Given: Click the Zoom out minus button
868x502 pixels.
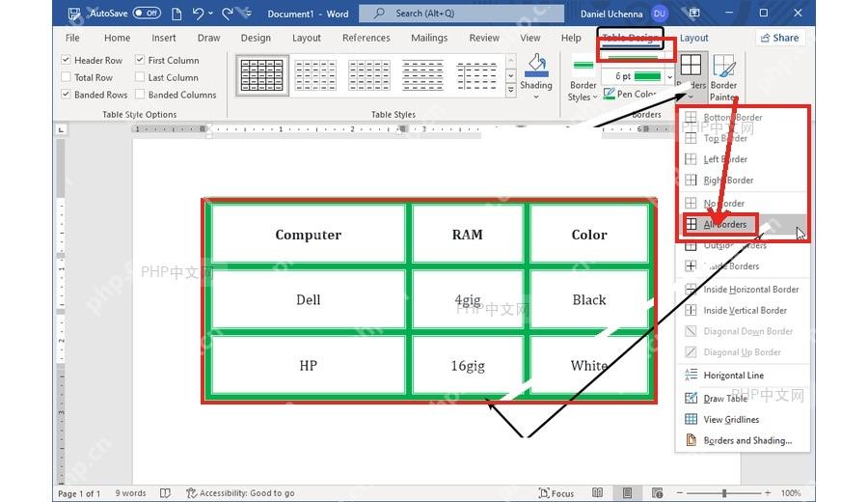Looking at the screenshot, I should (x=680, y=492).
